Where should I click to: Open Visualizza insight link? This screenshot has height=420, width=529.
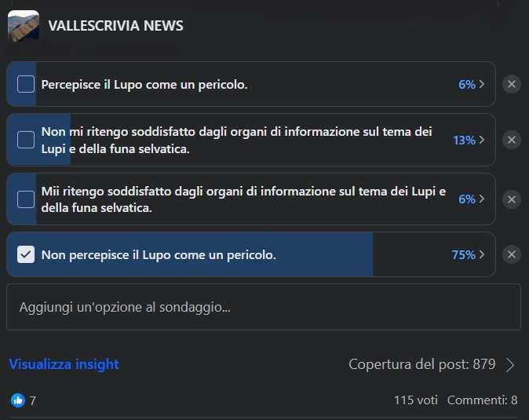point(64,364)
